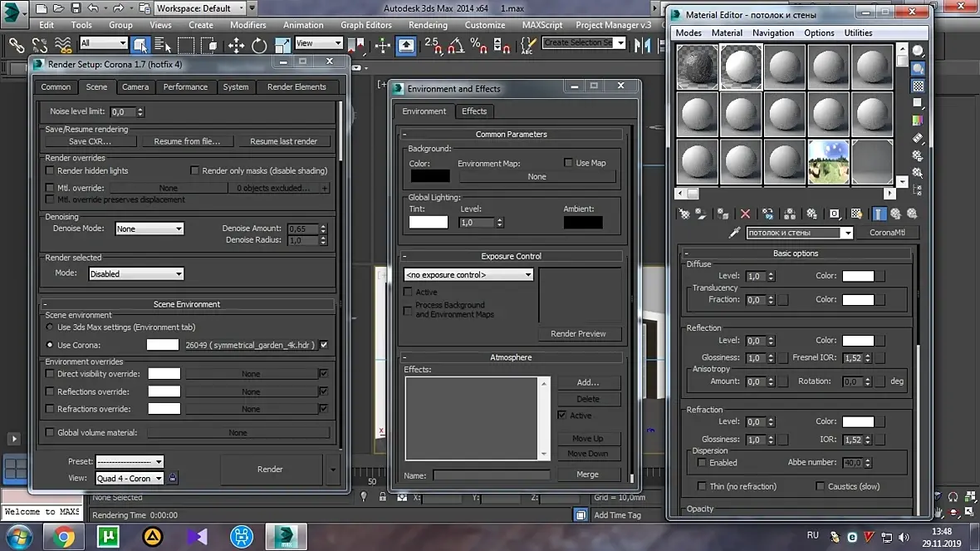
Task: Click the Diffuse Color white swatch
Action: click(858, 277)
